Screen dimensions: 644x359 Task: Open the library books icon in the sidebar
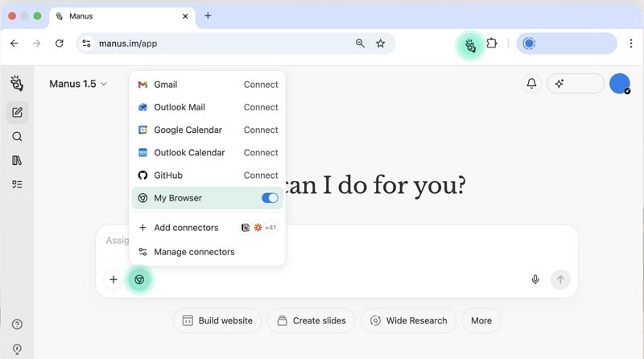coord(17,160)
